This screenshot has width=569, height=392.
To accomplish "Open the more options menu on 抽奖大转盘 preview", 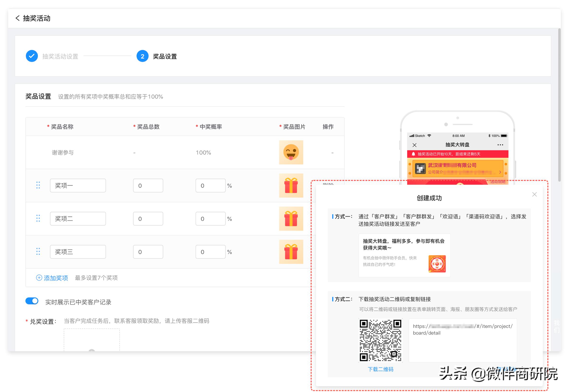I will pos(500,145).
